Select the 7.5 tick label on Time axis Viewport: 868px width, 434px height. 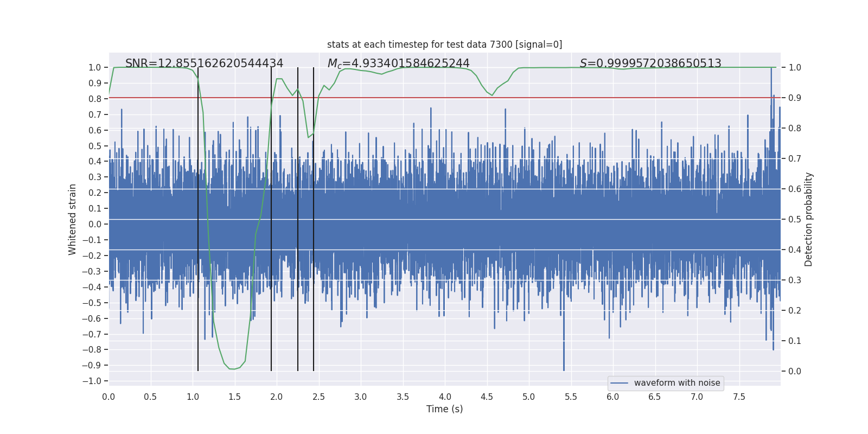click(x=739, y=397)
